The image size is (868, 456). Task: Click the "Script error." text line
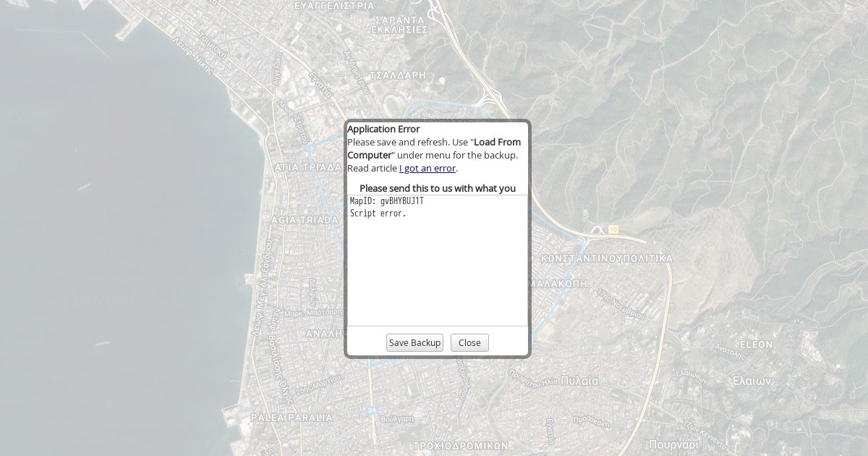378,214
